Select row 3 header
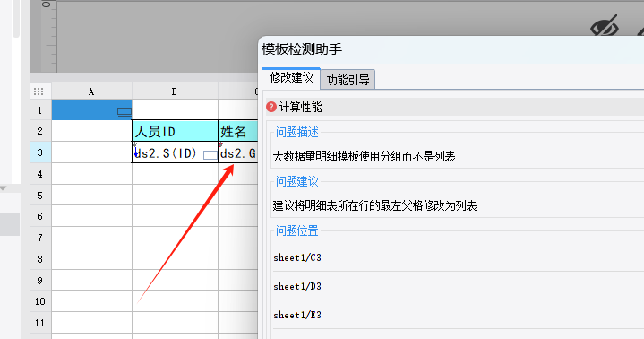The height and width of the screenshot is (339, 644). (40, 152)
